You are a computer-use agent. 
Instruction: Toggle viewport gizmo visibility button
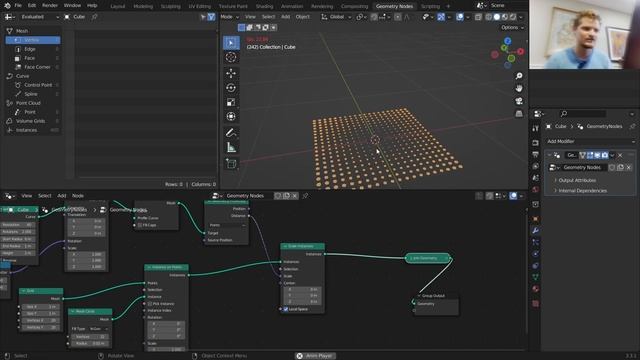pyautogui.click(x=441, y=17)
